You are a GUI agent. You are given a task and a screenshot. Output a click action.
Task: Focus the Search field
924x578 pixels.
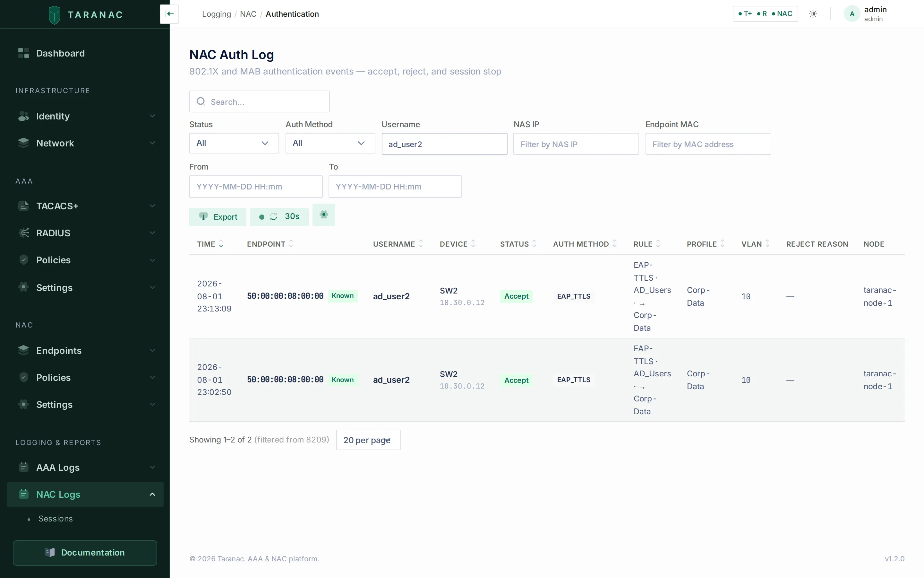pyautogui.click(x=259, y=101)
